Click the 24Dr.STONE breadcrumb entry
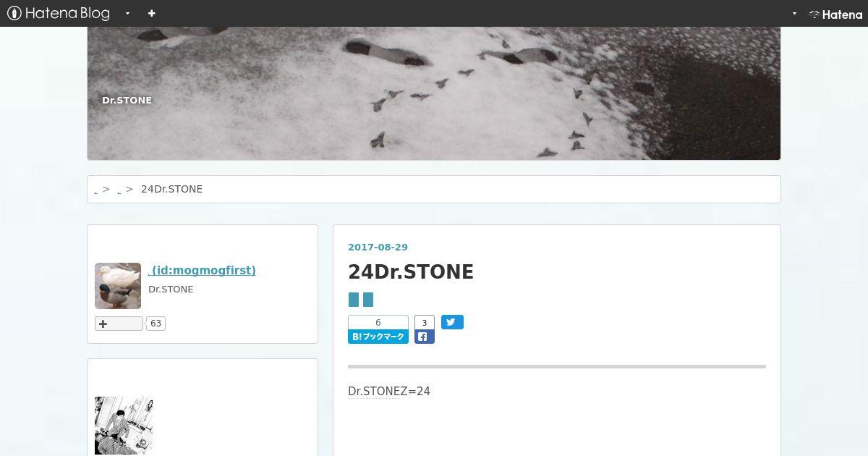Viewport: 868px width, 456px height. click(171, 189)
